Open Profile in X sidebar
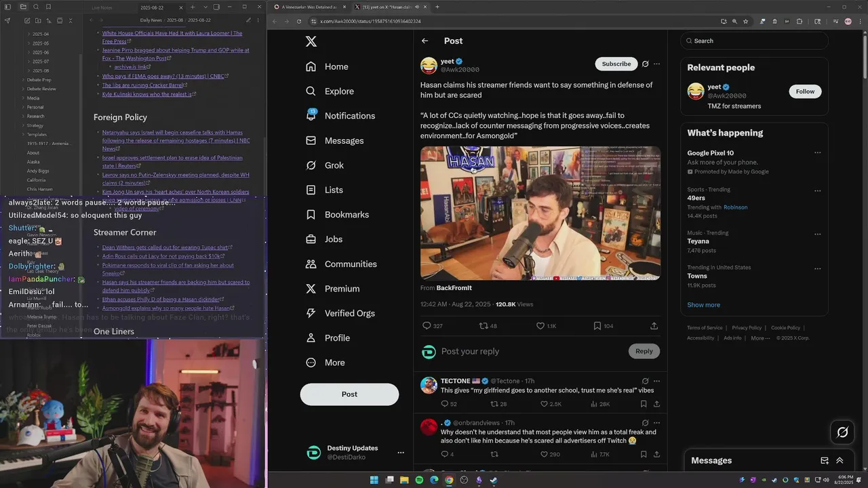868x488 pixels. pyautogui.click(x=328, y=338)
